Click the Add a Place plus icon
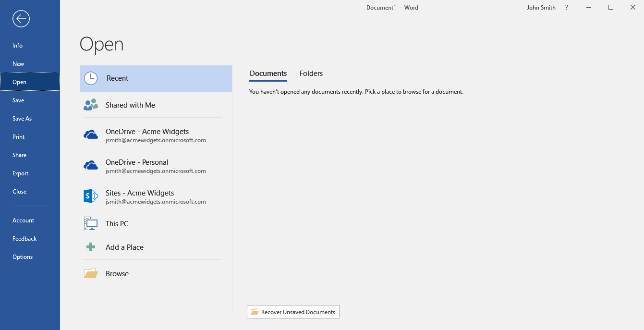This screenshot has height=330, width=644. coord(91,247)
